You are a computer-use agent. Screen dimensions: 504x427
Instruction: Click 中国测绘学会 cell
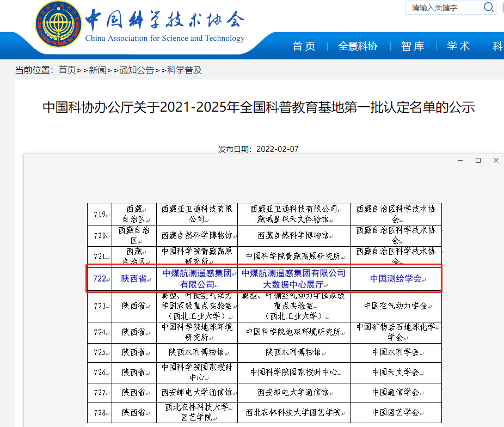pyautogui.click(x=396, y=279)
